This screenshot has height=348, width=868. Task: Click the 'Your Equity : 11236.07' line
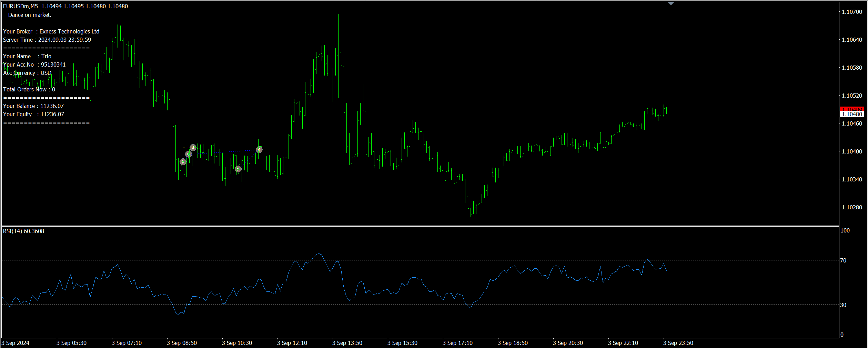[33, 114]
